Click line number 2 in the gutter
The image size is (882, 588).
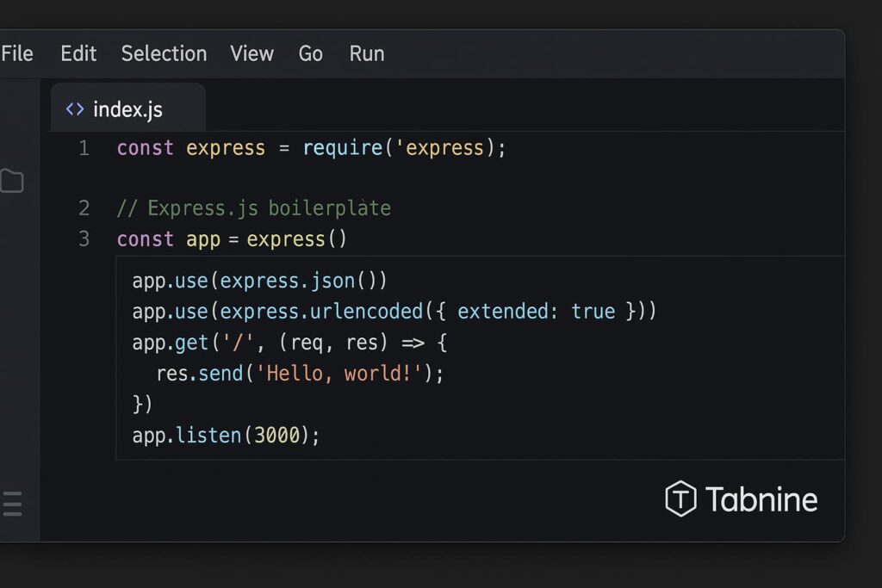click(x=84, y=208)
